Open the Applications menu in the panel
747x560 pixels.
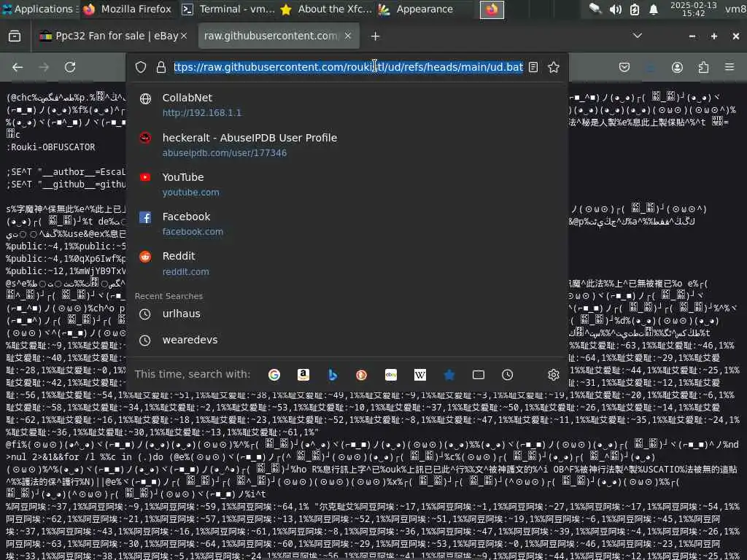point(39,9)
